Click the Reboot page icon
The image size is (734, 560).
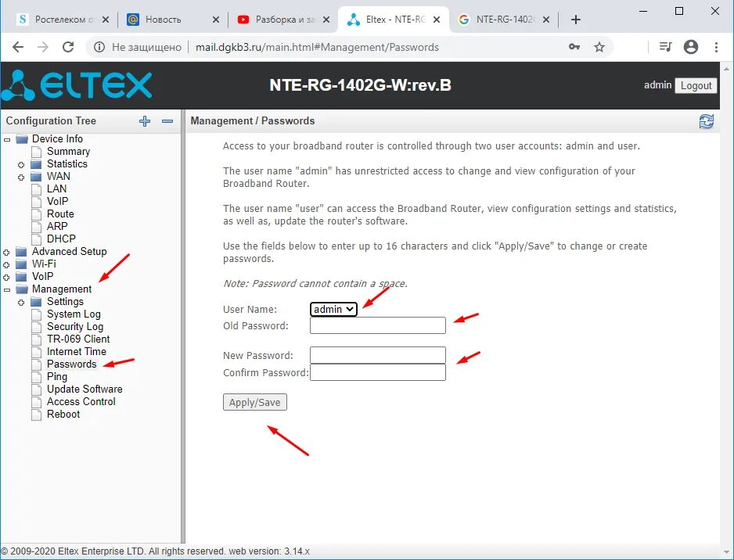tap(37, 415)
